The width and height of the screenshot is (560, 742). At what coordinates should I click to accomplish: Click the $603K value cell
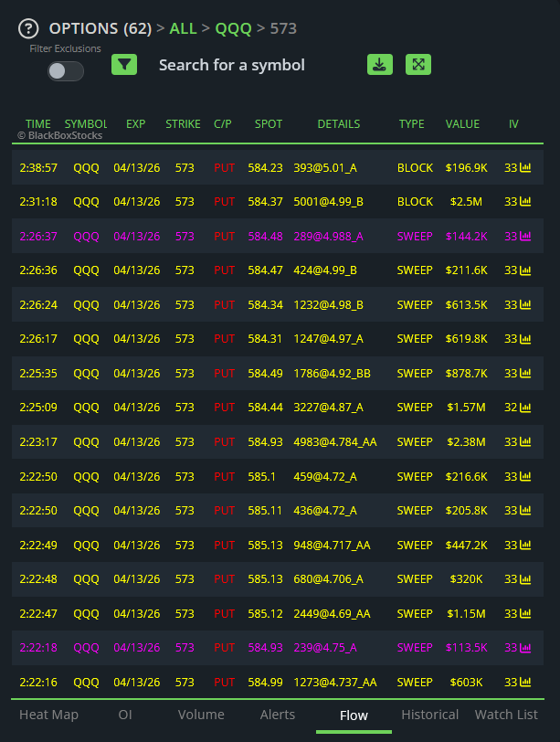click(x=466, y=683)
